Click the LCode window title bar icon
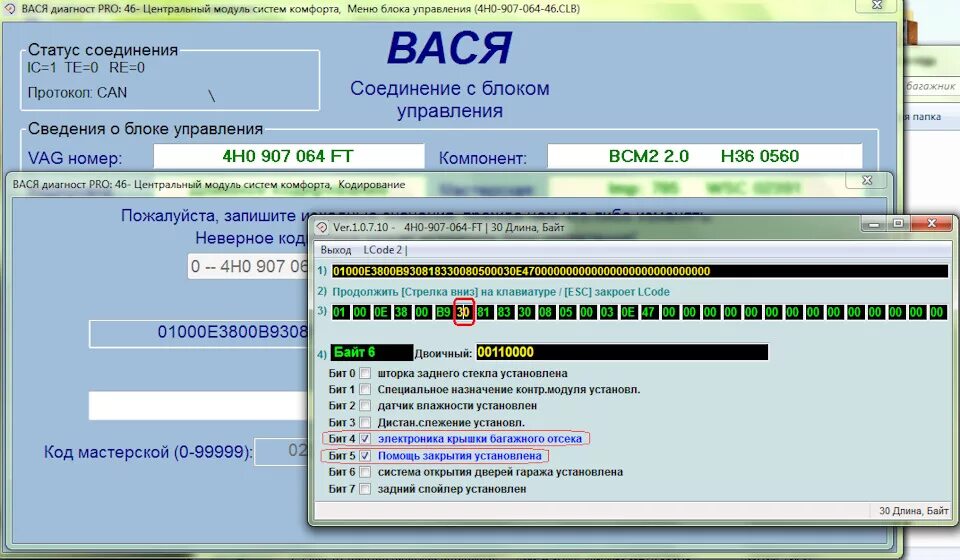This screenshot has height=560, width=960. (322, 228)
